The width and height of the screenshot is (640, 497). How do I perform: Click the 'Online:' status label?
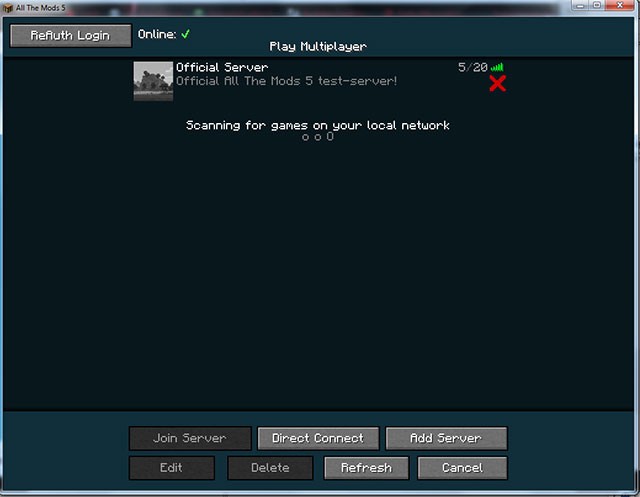tap(157, 34)
